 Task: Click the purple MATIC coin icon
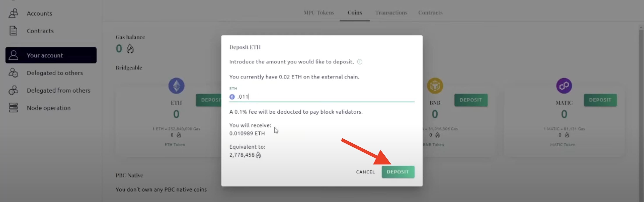pos(564,86)
